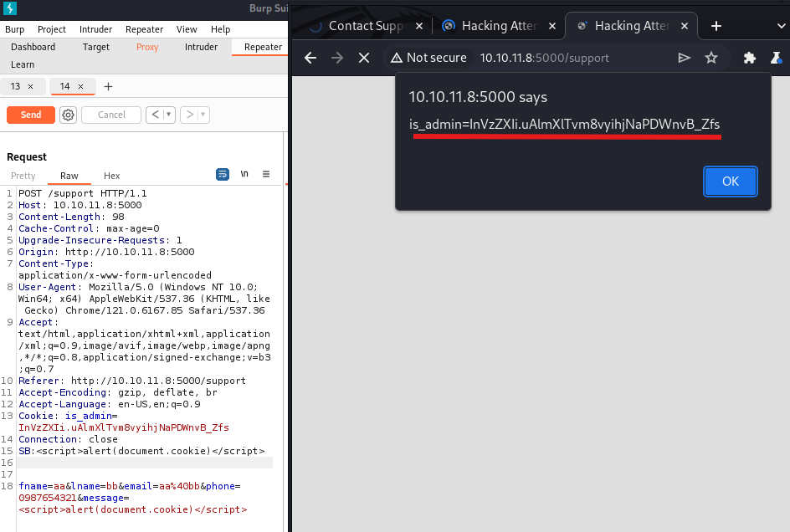Screen dimensions: 790x532
Task: Open the Repeater settings gear icon
Action: [x=68, y=115]
